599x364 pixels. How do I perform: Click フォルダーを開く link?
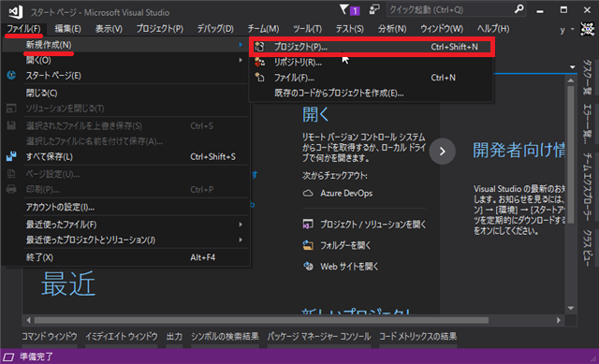[x=345, y=245]
